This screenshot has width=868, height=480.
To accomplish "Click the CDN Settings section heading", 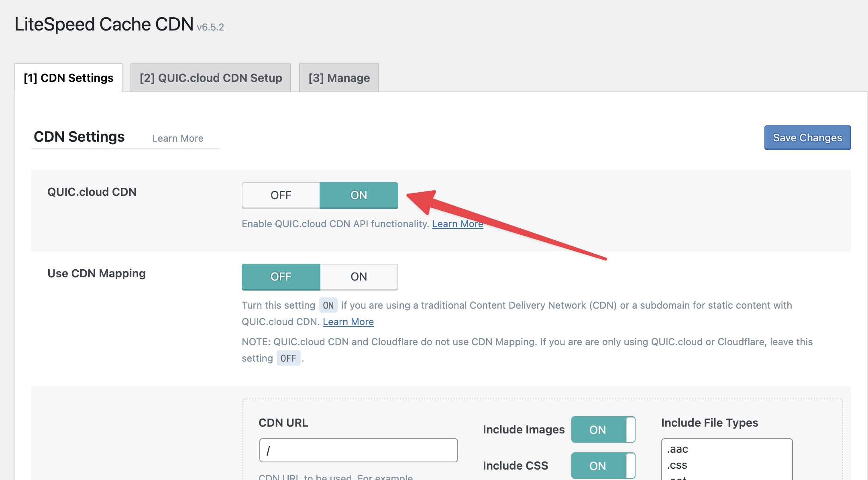I will coord(79,137).
